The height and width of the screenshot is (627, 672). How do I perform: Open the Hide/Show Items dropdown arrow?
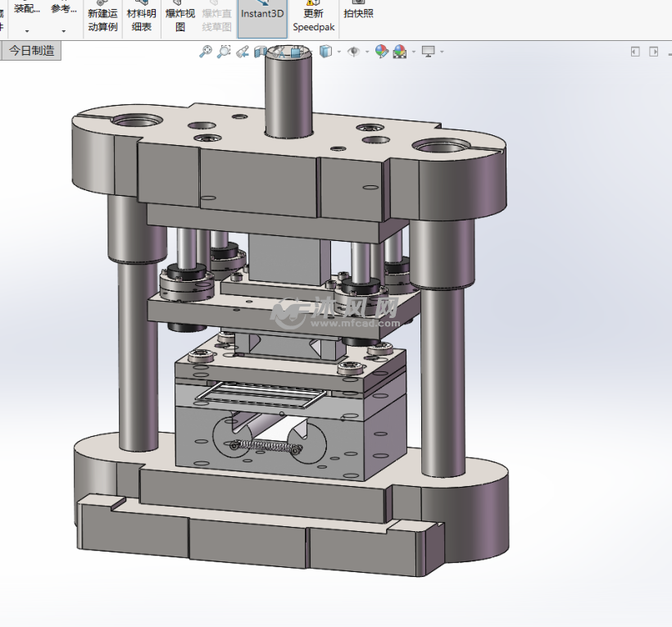point(366,52)
